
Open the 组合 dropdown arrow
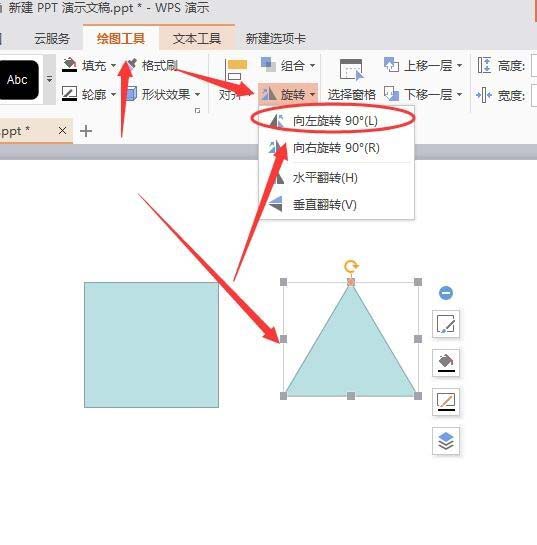[x=312, y=65]
